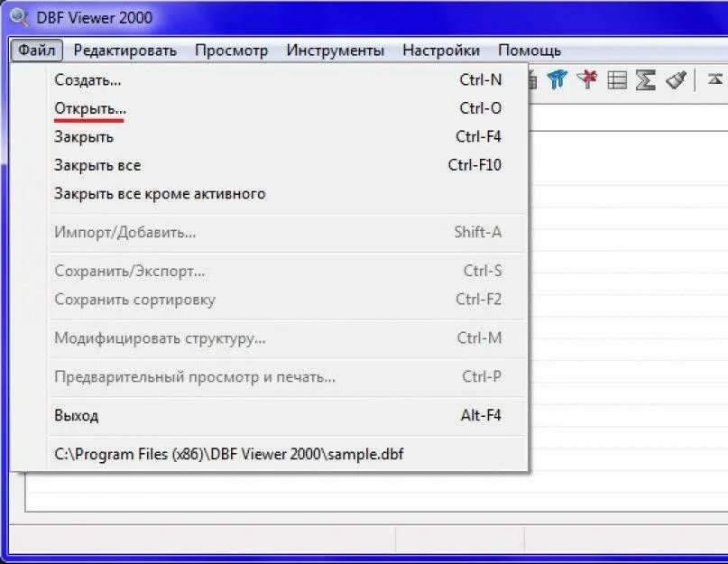Click the Sigma sum toolbar icon

pos(646,80)
